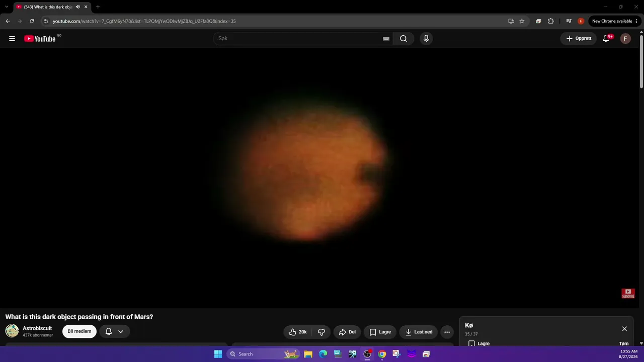This screenshot has width=644, height=362.
Task: Close the Kø queue panel
Action: (x=624, y=329)
